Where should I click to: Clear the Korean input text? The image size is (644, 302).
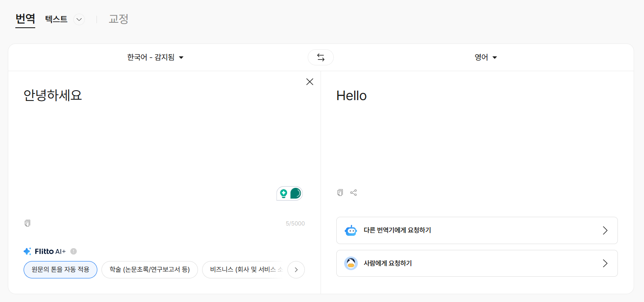point(309,82)
